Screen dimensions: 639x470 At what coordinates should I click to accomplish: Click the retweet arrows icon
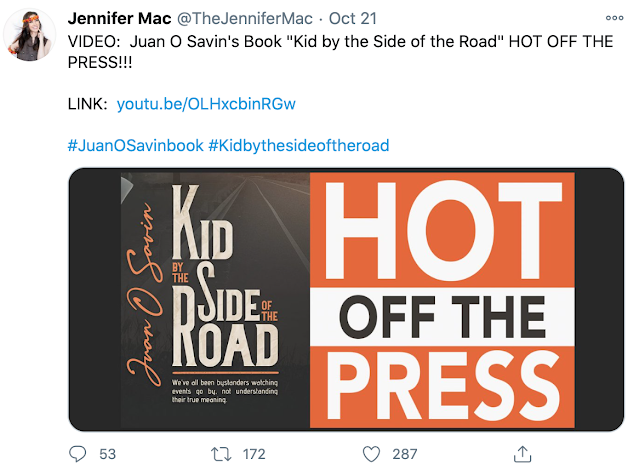coord(223,453)
